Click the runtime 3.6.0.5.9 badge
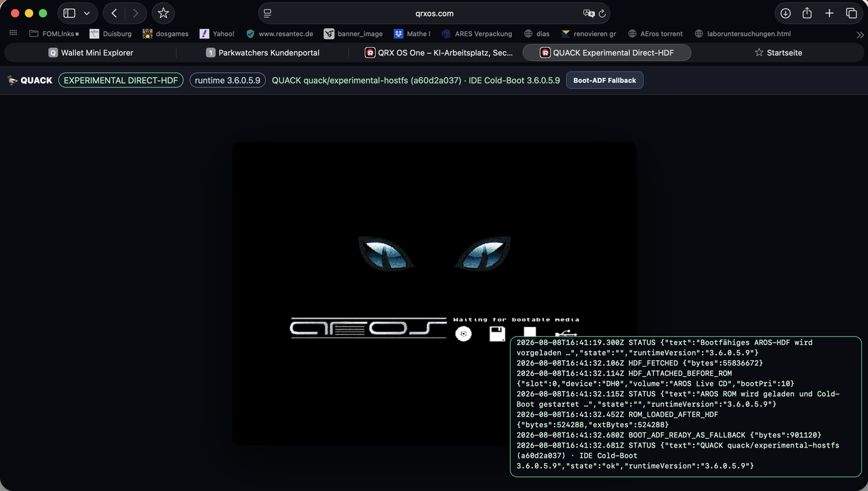The image size is (868, 491). [228, 80]
